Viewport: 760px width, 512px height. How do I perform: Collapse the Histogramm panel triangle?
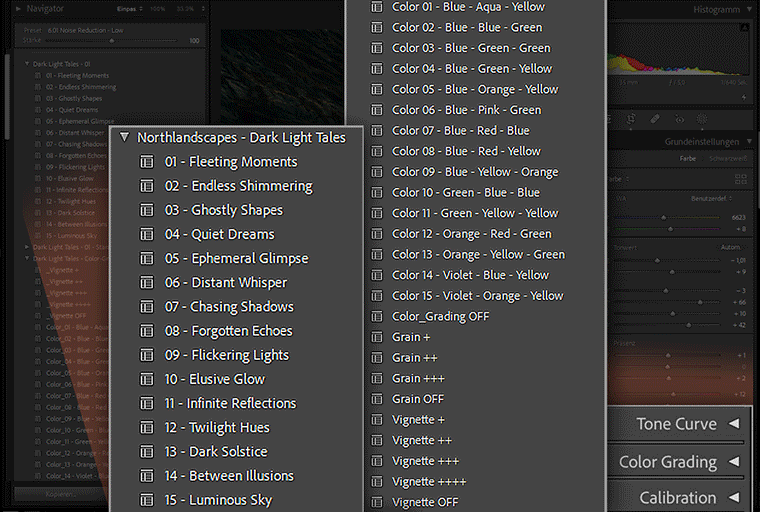(x=750, y=9)
